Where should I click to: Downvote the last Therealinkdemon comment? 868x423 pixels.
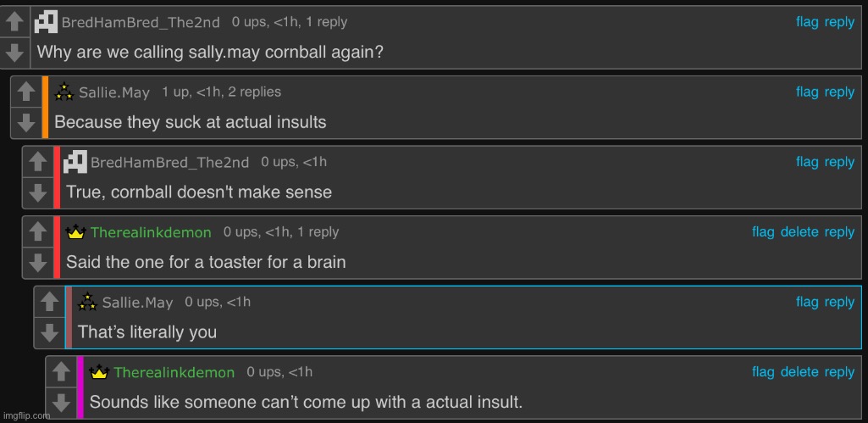pos(61,403)
